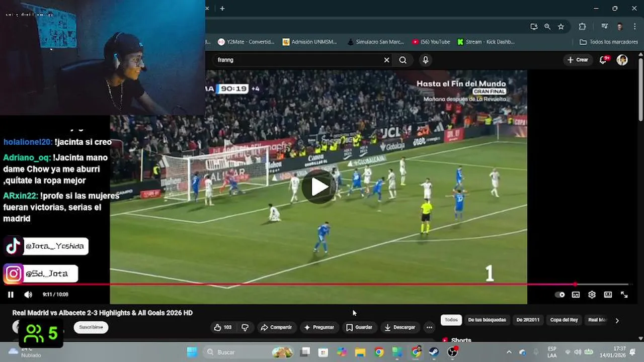Switch to theater mode view
The width and height of the screenshot is (644, 362).
(x=608, y=295)
